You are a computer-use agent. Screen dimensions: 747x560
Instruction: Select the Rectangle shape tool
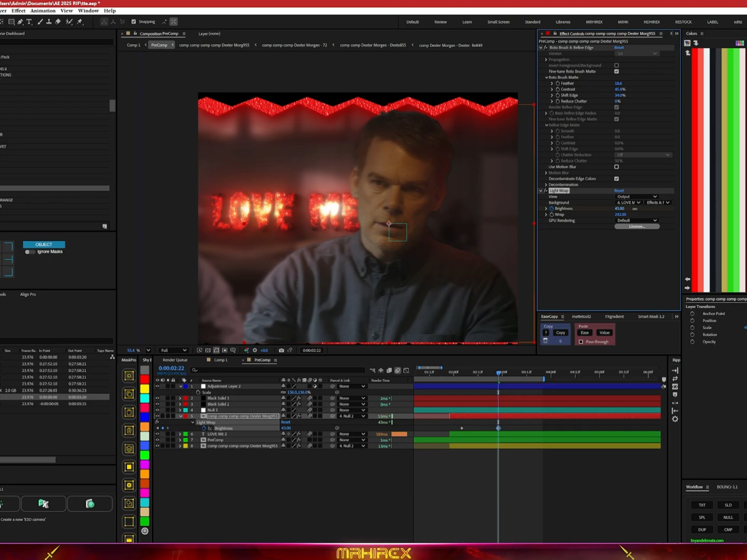coord(11,22)
